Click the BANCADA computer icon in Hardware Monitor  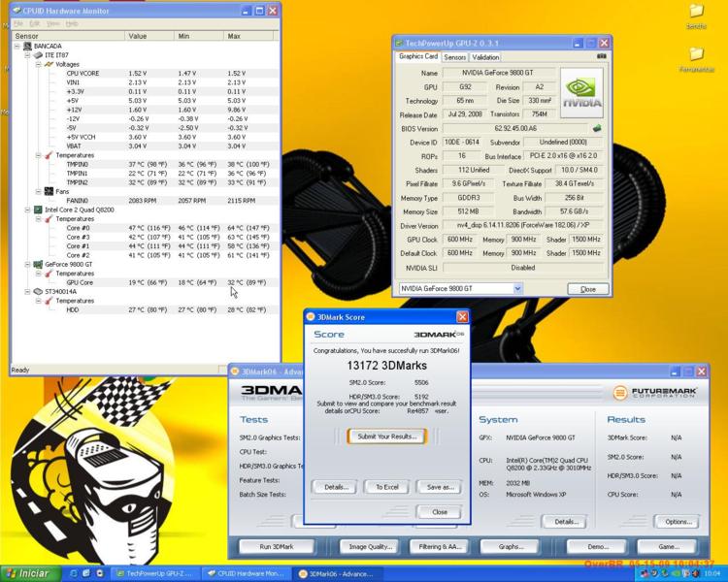(x=27, y=46)
